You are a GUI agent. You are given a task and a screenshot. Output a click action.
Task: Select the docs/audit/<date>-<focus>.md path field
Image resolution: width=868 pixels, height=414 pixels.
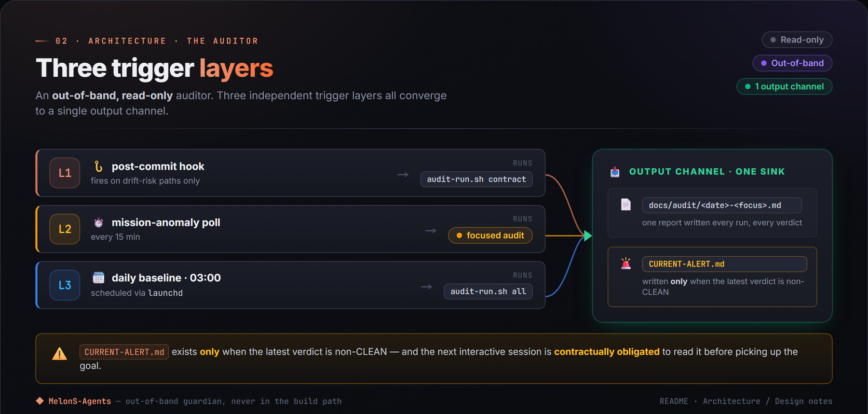[x=722, y=205]
